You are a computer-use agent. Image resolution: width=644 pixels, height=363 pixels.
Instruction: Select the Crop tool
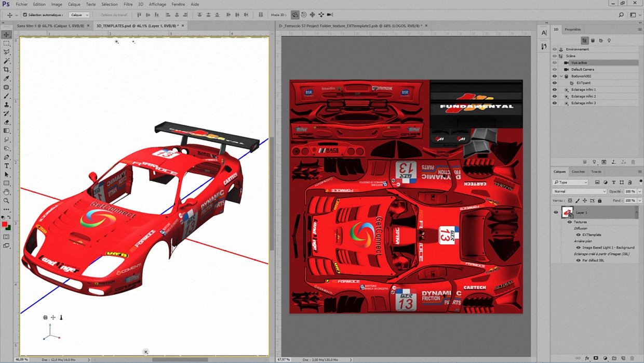(x=7, y=70)
